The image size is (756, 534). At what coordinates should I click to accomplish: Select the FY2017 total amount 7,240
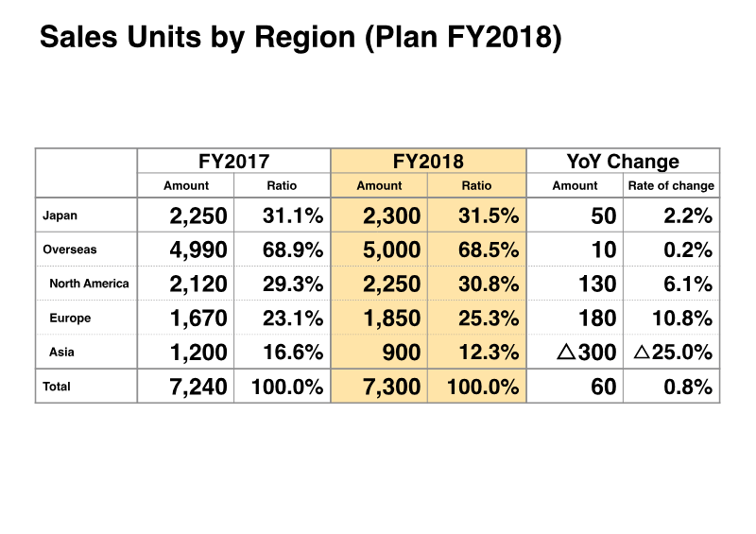(198, 387)
